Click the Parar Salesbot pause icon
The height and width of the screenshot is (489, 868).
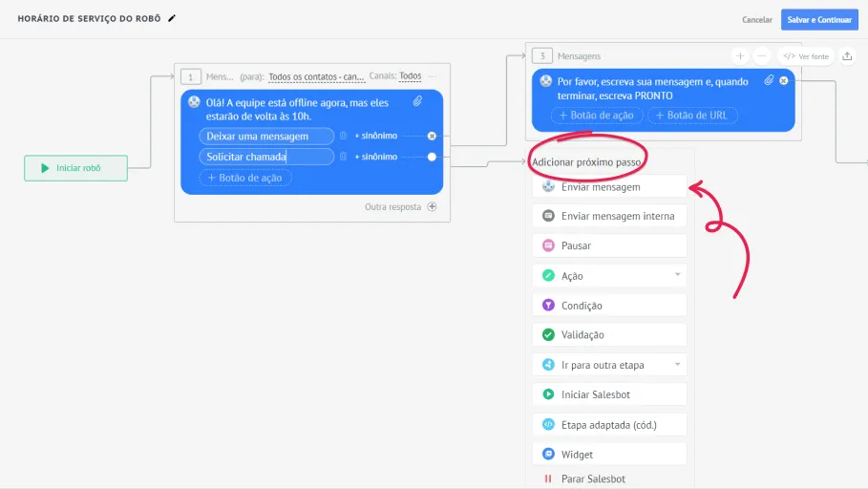548,478
